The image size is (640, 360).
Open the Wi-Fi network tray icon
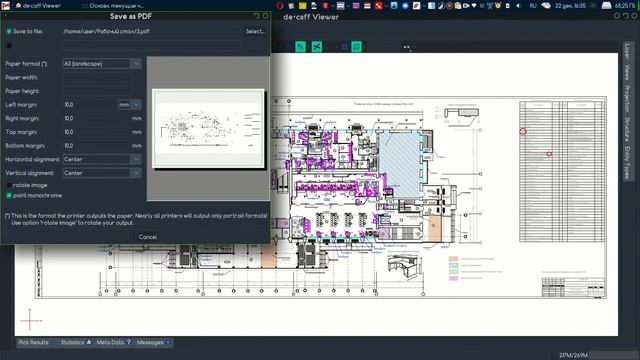(474, 6)
